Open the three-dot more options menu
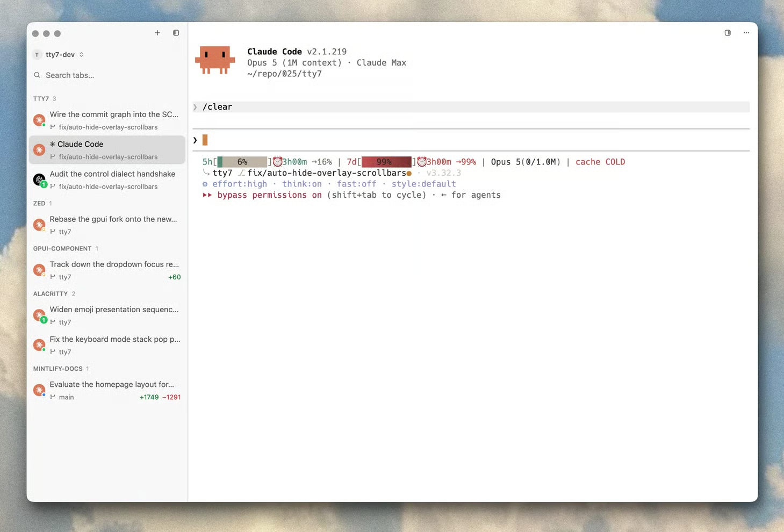The width and height of the screenshot is (784, 532). (746, 33)
